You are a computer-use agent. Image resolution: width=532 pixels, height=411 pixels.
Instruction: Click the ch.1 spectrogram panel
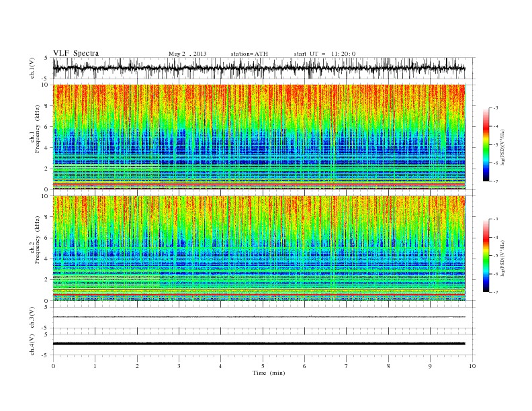[x=259, y=137]
